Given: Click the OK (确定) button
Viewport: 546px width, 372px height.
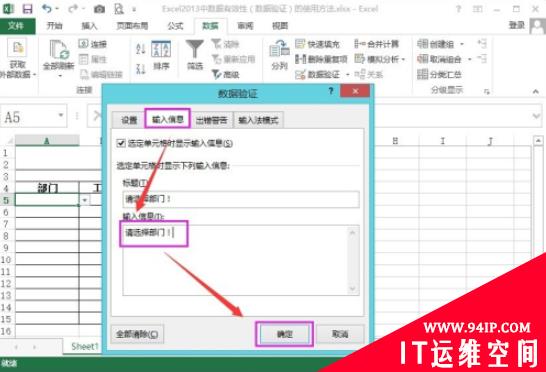Looking at the screenshot, I should coord(284,334).
